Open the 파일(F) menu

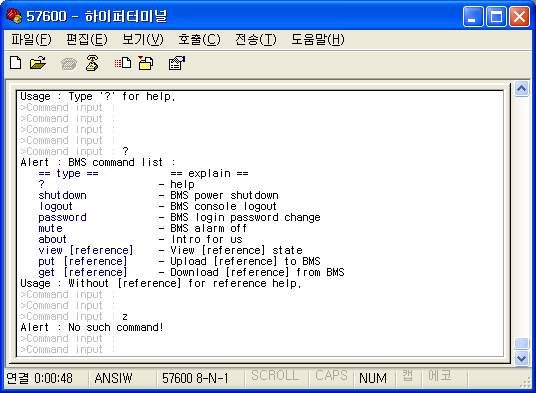31,40
